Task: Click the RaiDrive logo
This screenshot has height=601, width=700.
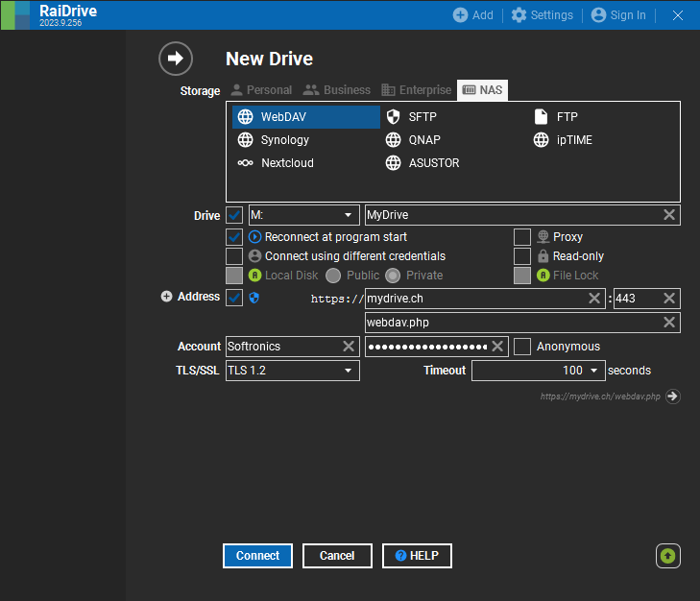Action: (x=15, y=15)
